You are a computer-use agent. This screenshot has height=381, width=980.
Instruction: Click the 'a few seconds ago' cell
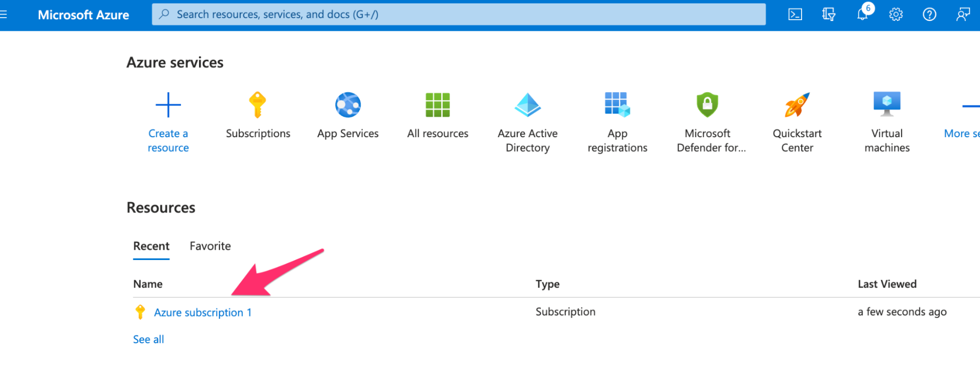(902, 312)
